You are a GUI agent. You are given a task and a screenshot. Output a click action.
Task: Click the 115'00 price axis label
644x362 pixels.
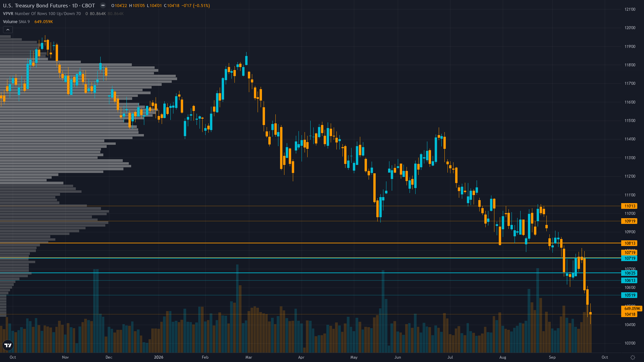pos(630,121)
